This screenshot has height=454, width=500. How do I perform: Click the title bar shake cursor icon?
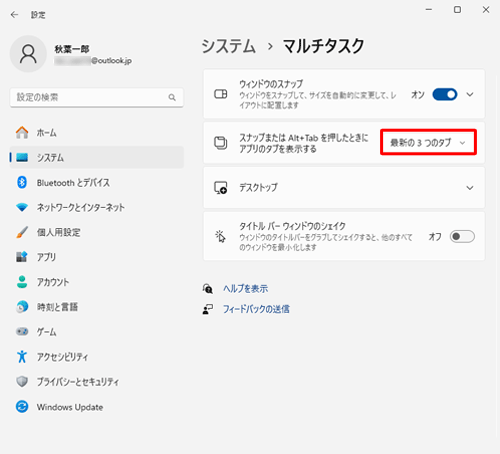pyautogui.click(x=220, y=236)
